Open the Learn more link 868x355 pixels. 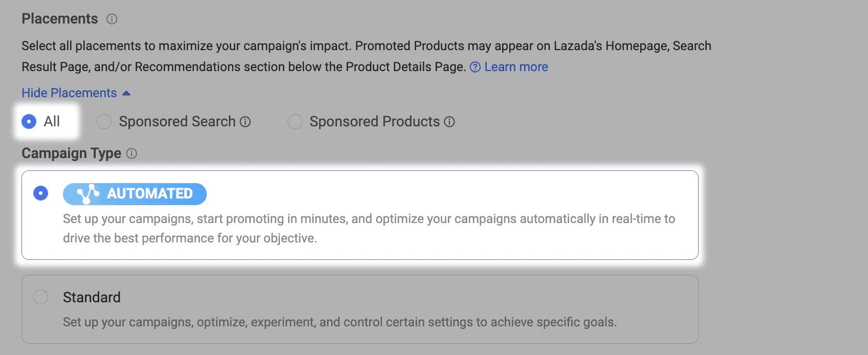tap(516, 67)
